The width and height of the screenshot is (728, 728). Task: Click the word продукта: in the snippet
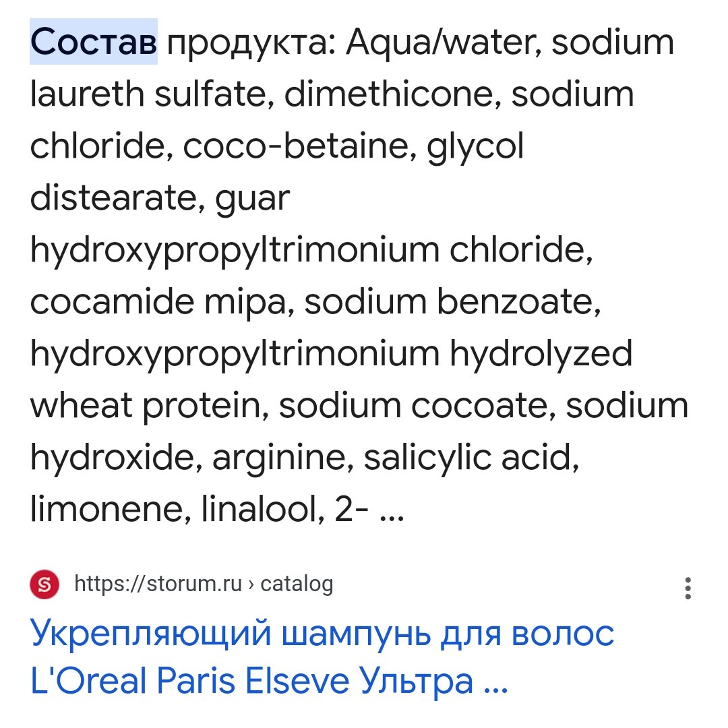click(x=251, y=43)
